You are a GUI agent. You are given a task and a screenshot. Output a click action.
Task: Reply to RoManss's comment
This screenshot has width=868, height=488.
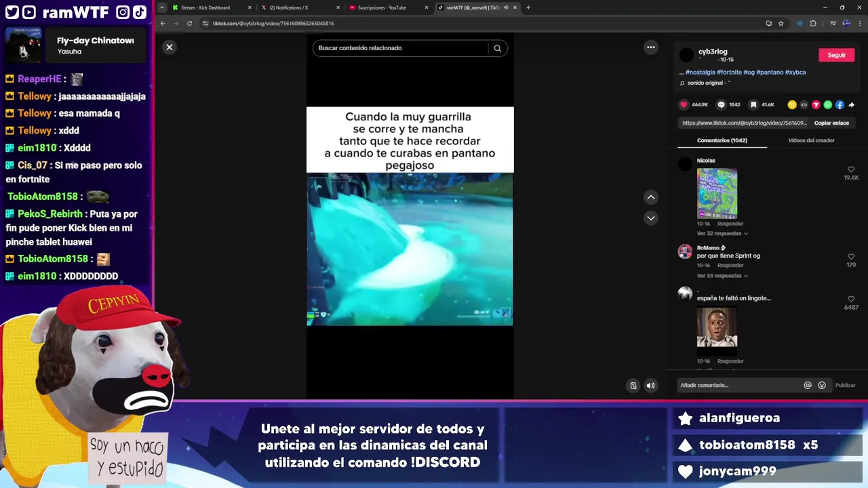730,266
